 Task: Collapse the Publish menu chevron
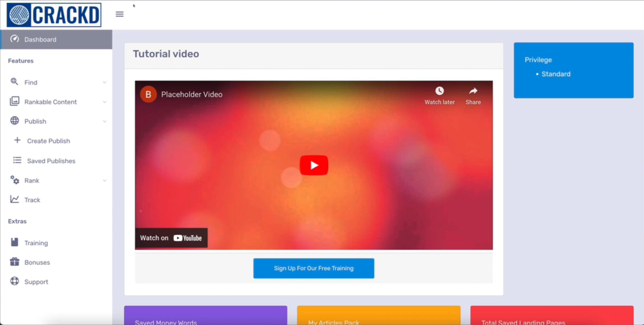click(x=105, y=121)
